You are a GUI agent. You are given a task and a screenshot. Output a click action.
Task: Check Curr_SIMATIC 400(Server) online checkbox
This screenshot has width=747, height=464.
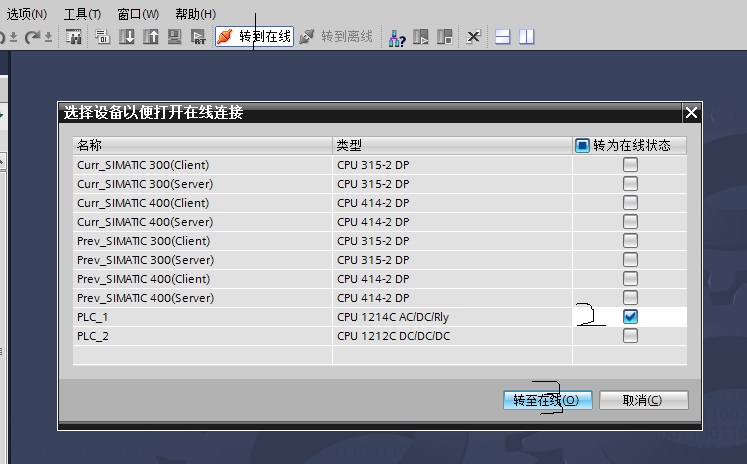click(x=630, y=222)
